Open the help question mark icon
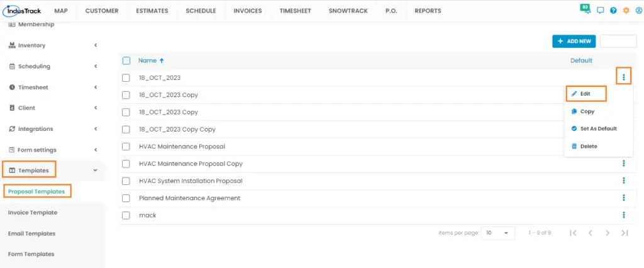644x268 pixels. tap(613, 11)
